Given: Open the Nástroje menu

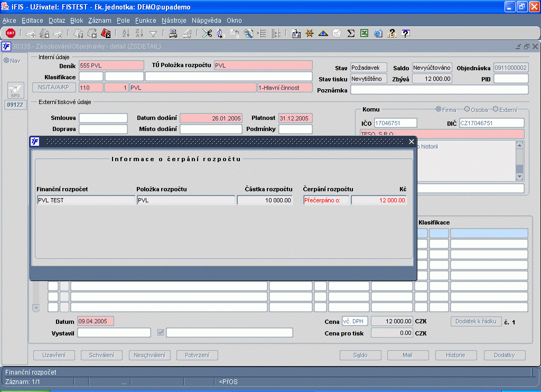Looking at the screenshot, I should (x=174, y=21).
